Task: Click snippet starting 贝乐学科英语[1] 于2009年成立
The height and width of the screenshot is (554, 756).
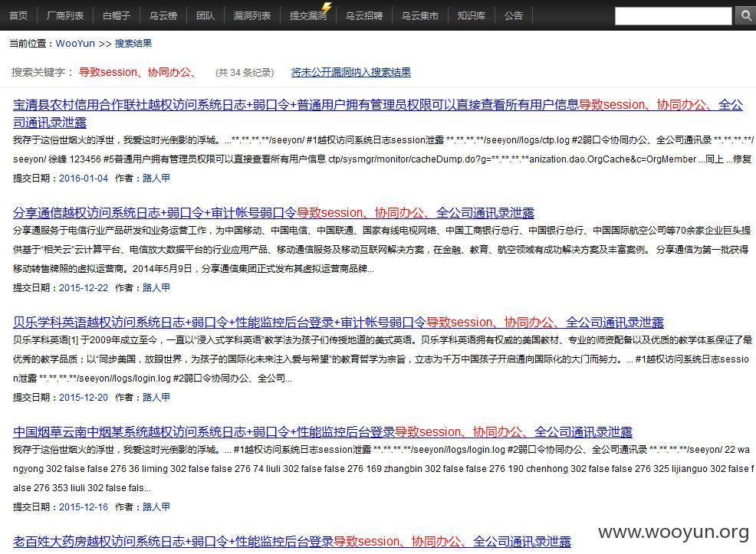Action: click(383, 359)
